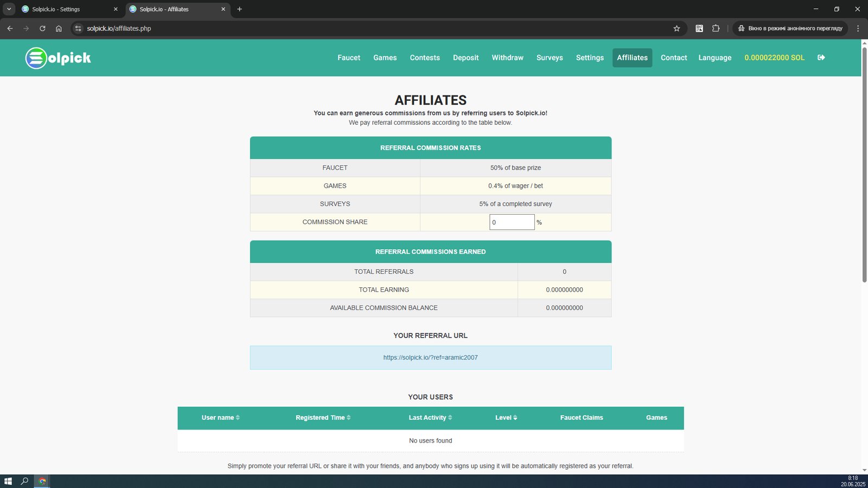This screenshot has width=868, height=488.
Task: Click the logout icon in navbar
Action: pos(821,57)
